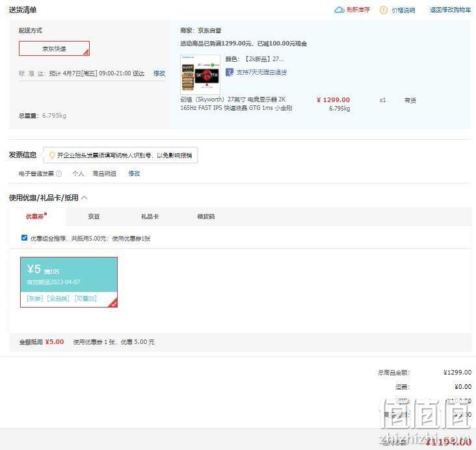Click 总商品金额 ¥1299.00 value

tap(457, 372)
